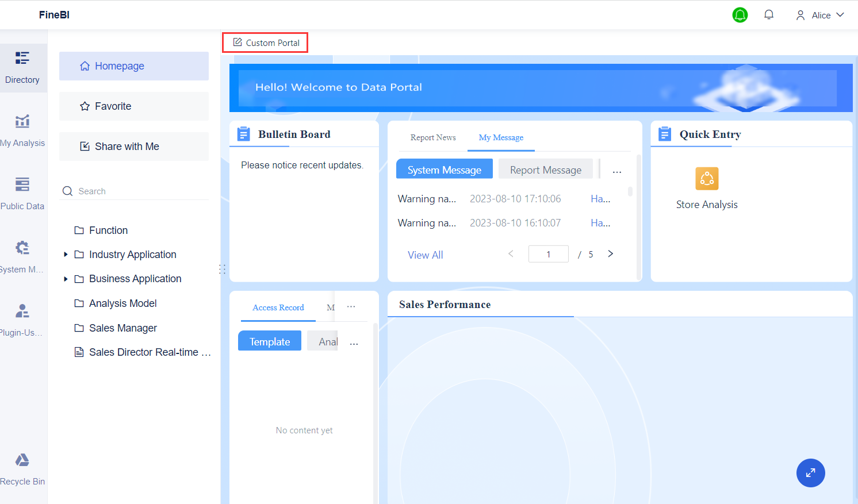This screenshot has height=504, width=858.
Task: Open the Sales Manager folder
Action: pyautogui.click(x=116, y=328)
